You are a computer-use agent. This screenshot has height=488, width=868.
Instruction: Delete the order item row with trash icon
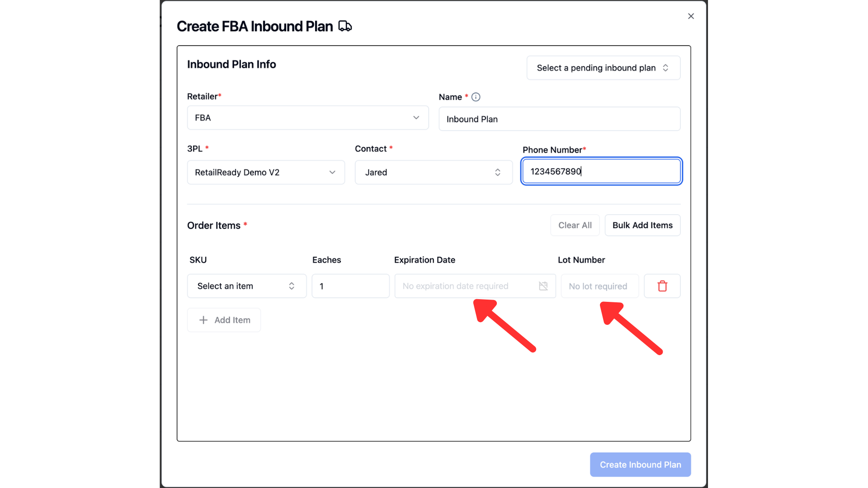tap(662, 286)
